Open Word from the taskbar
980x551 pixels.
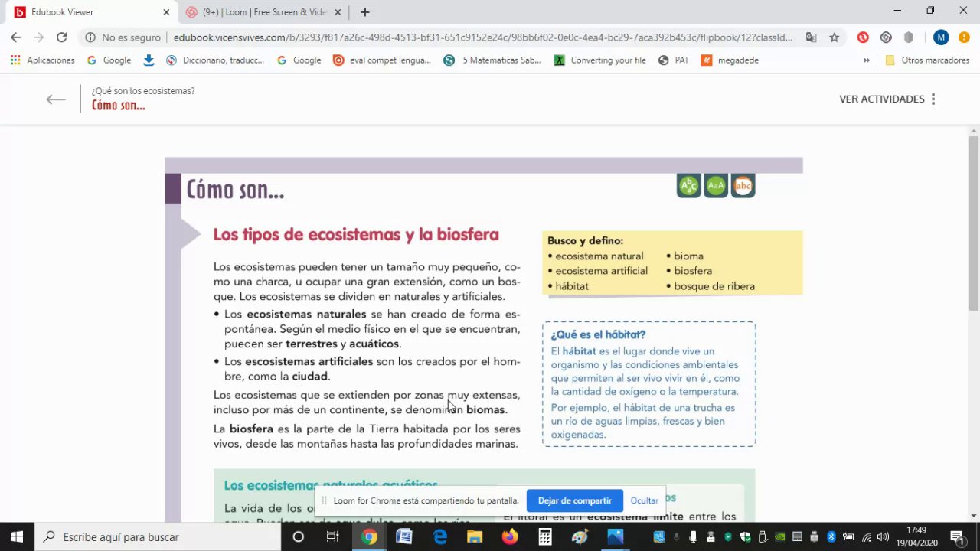click(404, 536)
